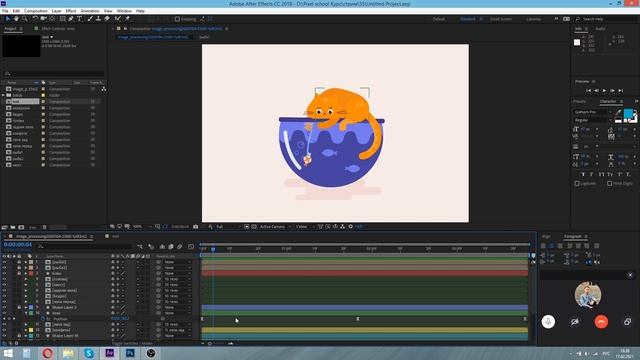Expand Shape Layer 3 properties
Image resolution: width=640 pixels, height=360 pixels.
26,307
